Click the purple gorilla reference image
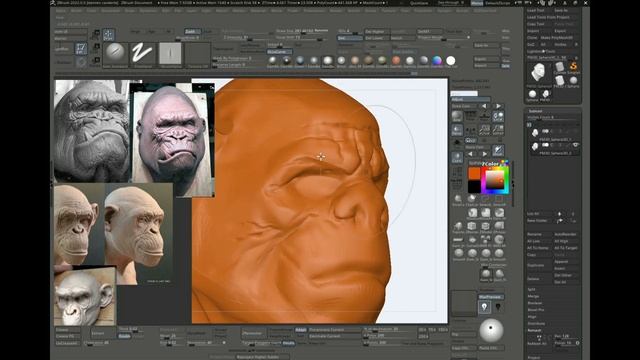The height and width of the screenshot is (360, 640). [172, 139]
